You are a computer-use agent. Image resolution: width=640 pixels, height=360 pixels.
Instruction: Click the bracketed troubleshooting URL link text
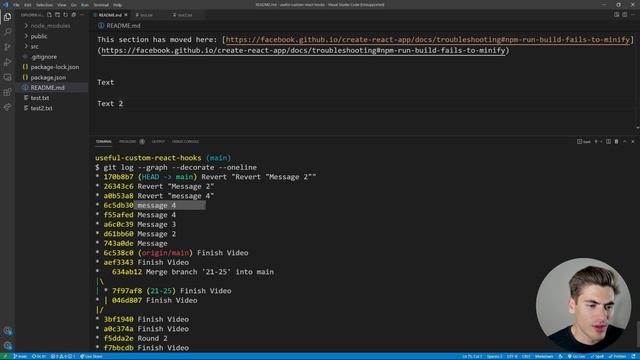(427, 40)
